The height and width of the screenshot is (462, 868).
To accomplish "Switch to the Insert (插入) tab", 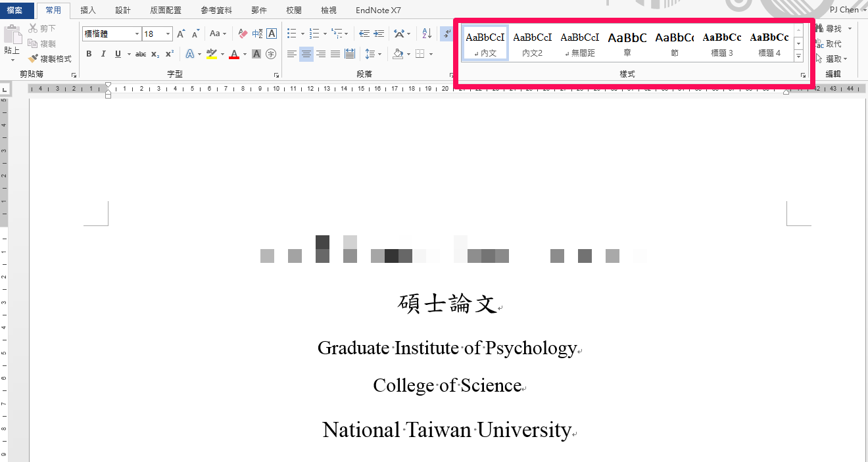I will [88, 11].
